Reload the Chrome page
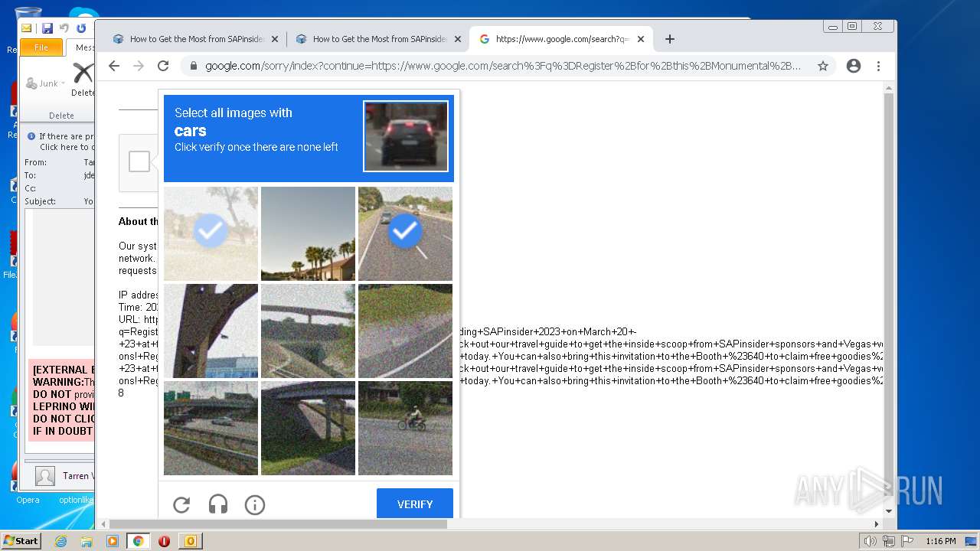 point(163,66)
